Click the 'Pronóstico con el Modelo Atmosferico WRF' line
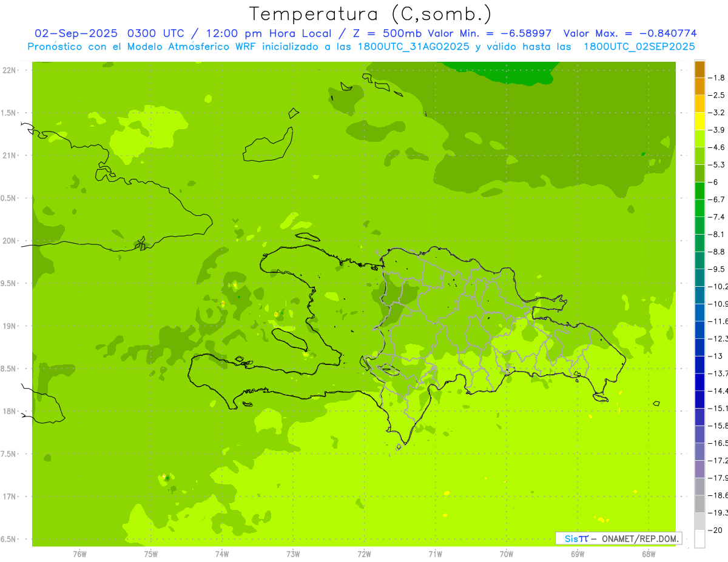728x562 pixels. click(x=143, y=47)
